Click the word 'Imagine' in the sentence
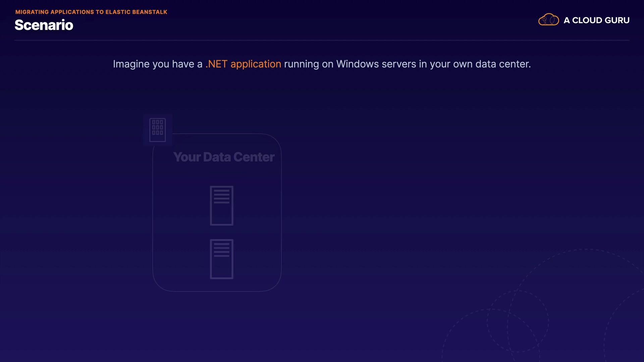 click(x=131, y=64)
